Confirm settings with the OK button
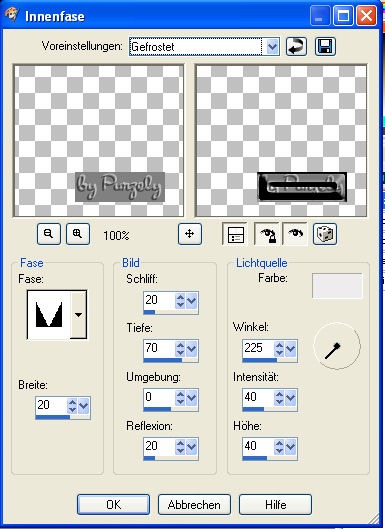The image size is (385, 529). (113, 505)
